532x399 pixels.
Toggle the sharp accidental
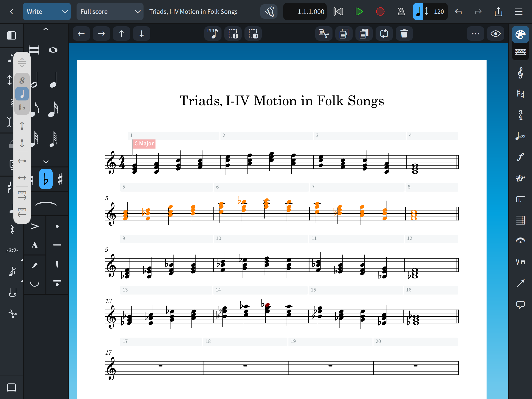point(60,179)
